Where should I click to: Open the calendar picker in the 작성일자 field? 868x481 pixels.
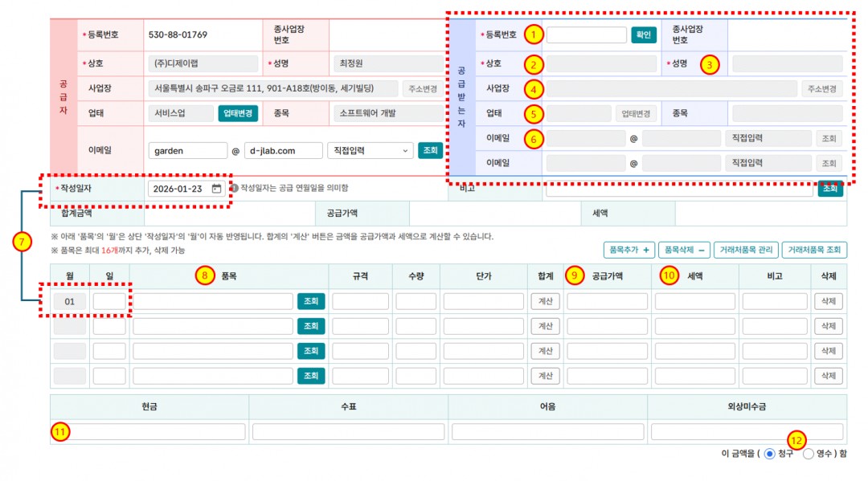pos(216,189)
